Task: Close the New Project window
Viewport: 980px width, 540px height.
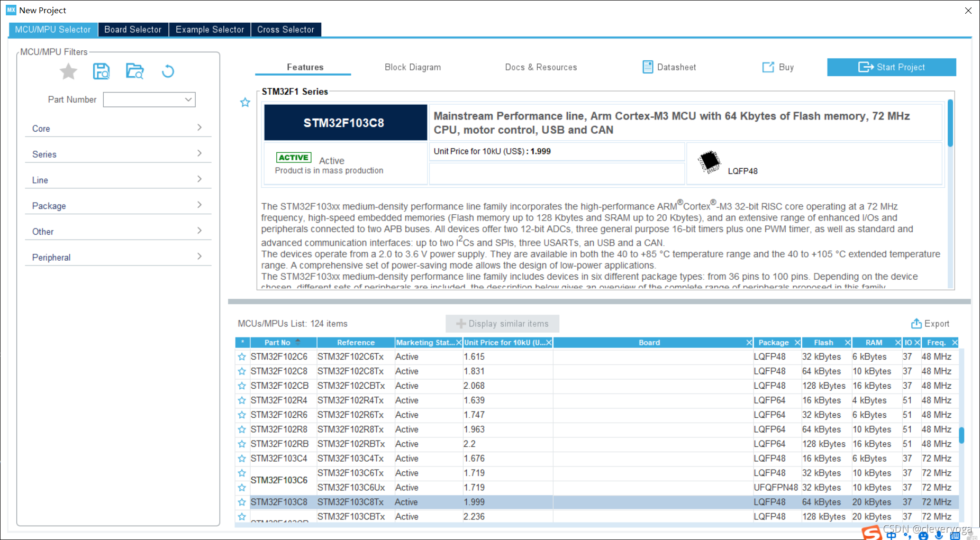Action: point(968,11)
